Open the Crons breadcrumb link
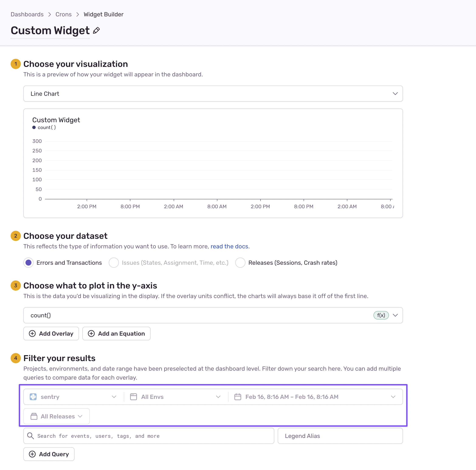 tap(63, 14)
